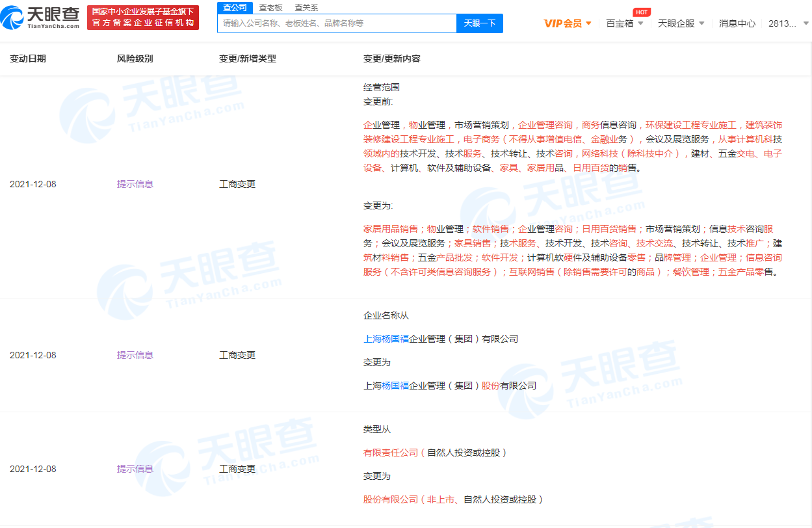Expand the VIP会员 dropdown menu
The width and height of the screenshot is (812, 528).
click(x=568, y=23)
